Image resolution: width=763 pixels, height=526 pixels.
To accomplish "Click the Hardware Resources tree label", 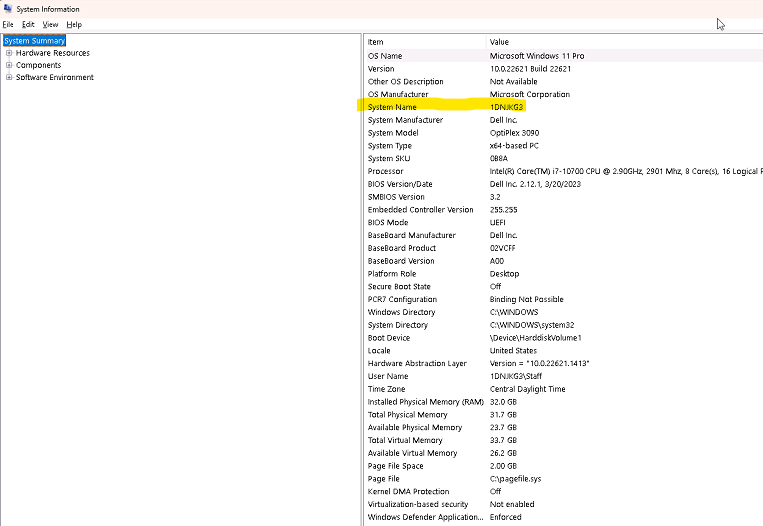I will click(53, 53).
